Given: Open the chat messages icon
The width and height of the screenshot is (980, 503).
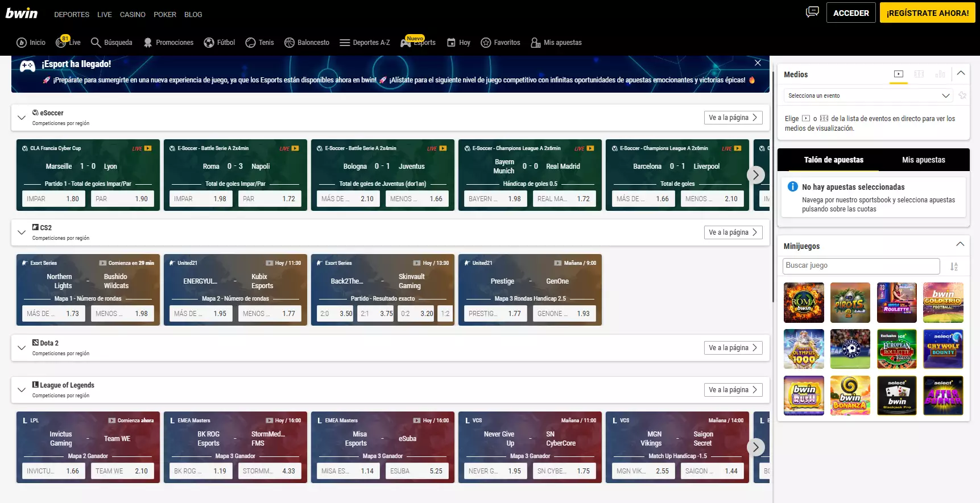Looking at the screenshot, I should [812, 12].
